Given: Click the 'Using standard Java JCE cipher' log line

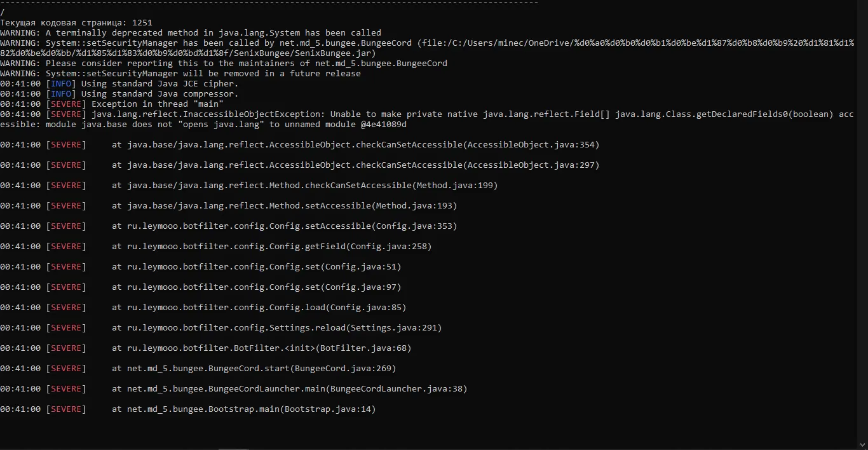Looking at the screenshot, I should (119, 84).
